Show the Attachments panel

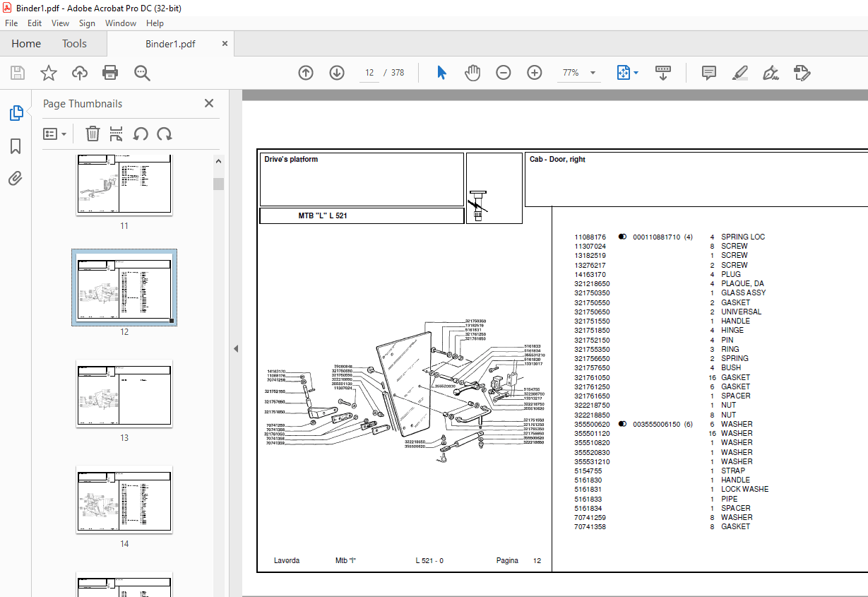(x=15, y=179)
